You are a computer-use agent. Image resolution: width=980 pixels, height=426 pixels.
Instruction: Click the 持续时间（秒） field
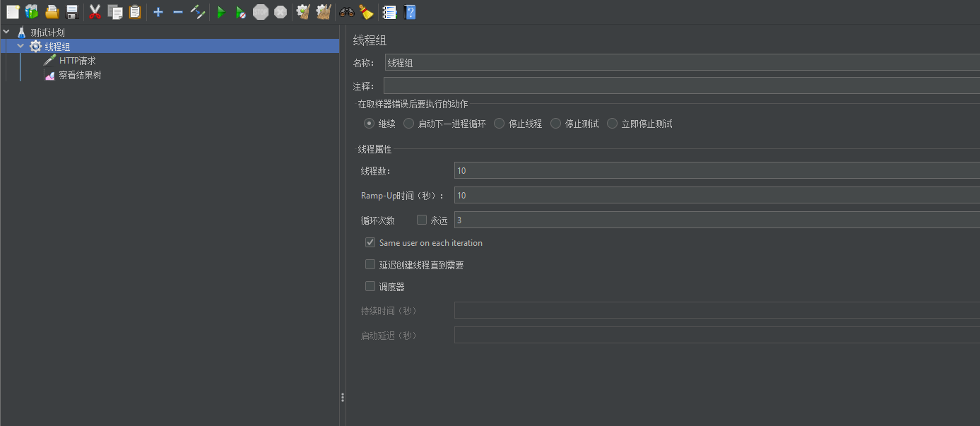click(717, 310)
